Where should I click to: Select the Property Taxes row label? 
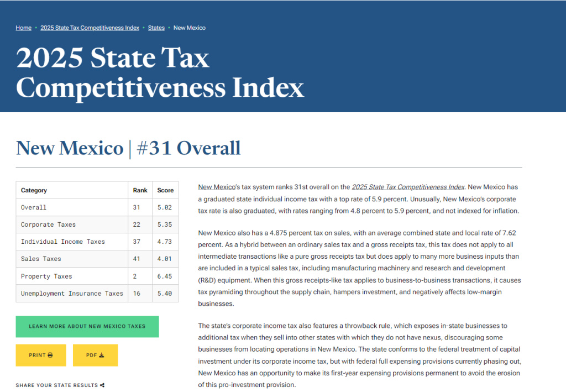click(x=46, y=276)
